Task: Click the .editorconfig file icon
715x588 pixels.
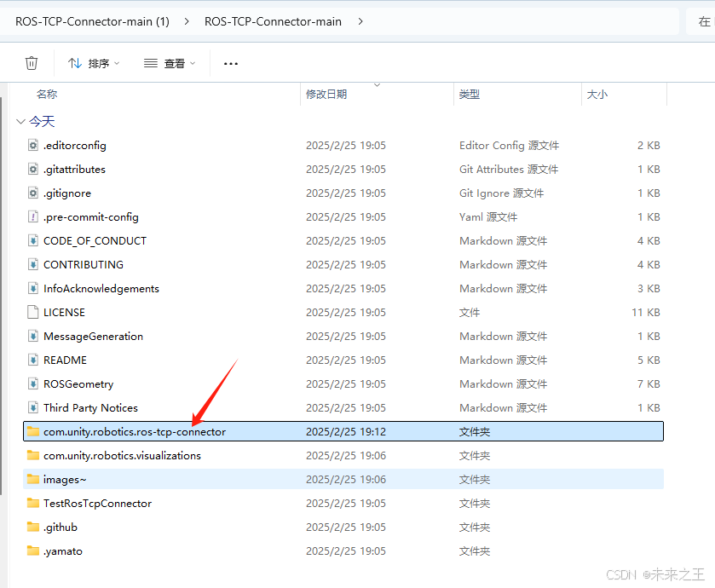Action: pos(33,146)
